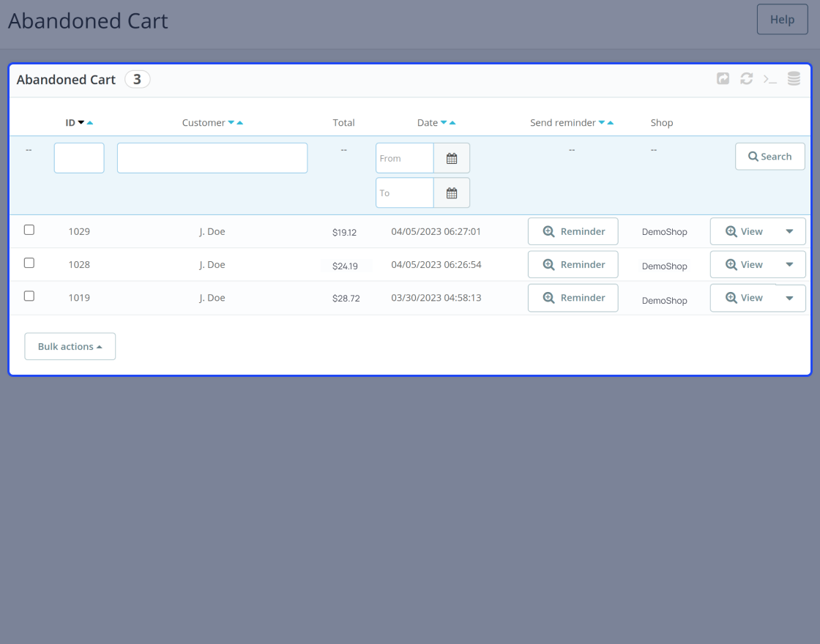
Task: Click the Help button
Action: (783, 19)
